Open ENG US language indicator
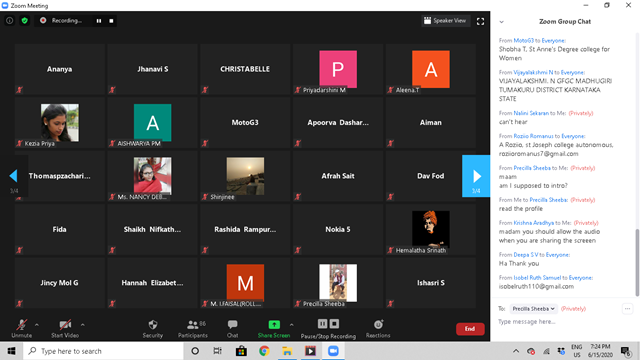 coord(576,351)
